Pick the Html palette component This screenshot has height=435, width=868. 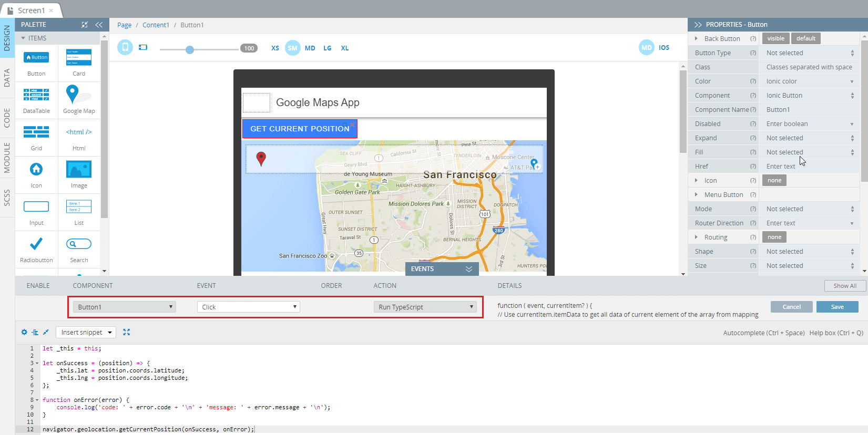(79, 137)
